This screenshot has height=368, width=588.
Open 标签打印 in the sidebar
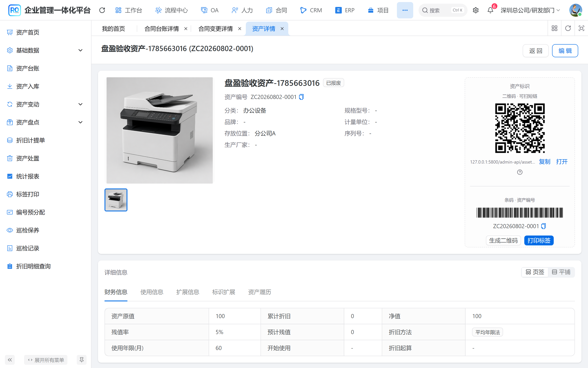(46, 194)
